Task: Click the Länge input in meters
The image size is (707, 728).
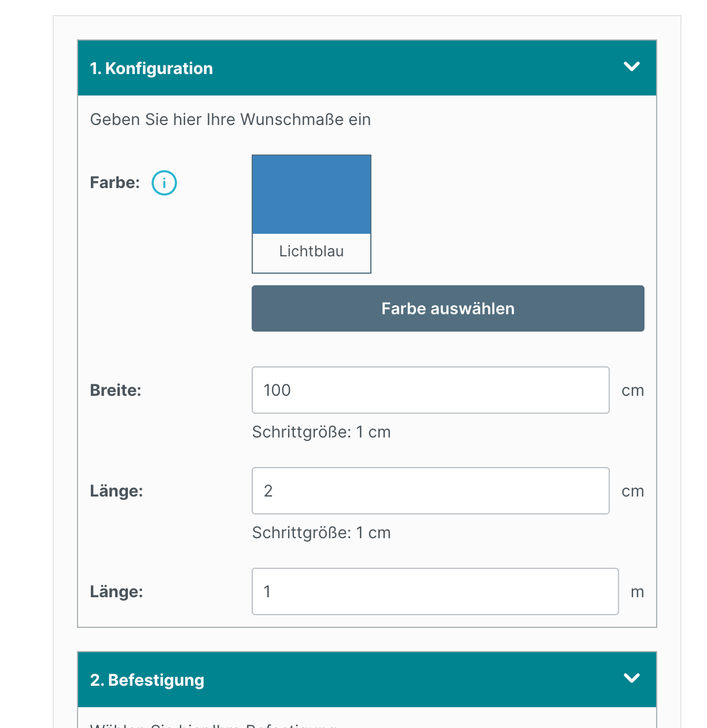Action: pyautogui.click(x=435, y=591)
